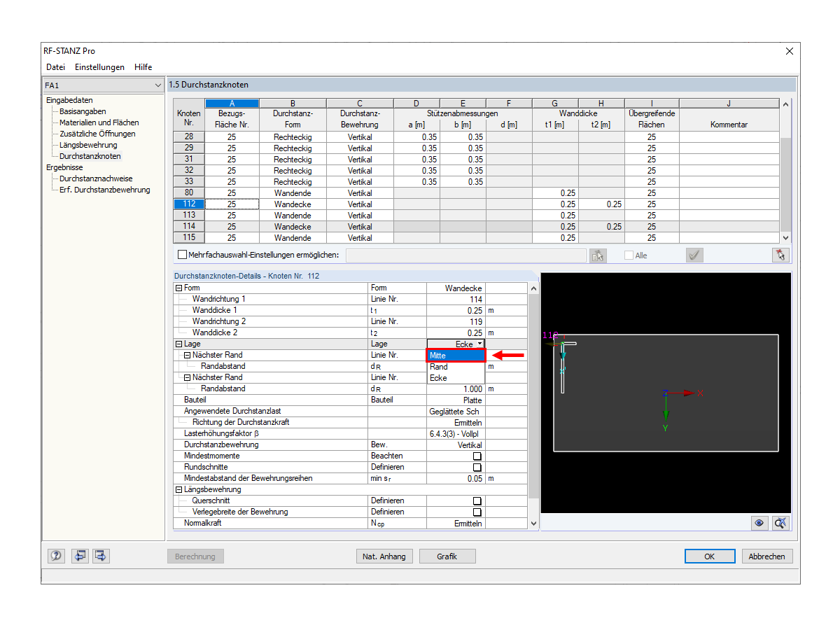This screenshot has height=630, width=840.
Task: Open Durchstanznachweise results item
Action: tap(96, 178)
